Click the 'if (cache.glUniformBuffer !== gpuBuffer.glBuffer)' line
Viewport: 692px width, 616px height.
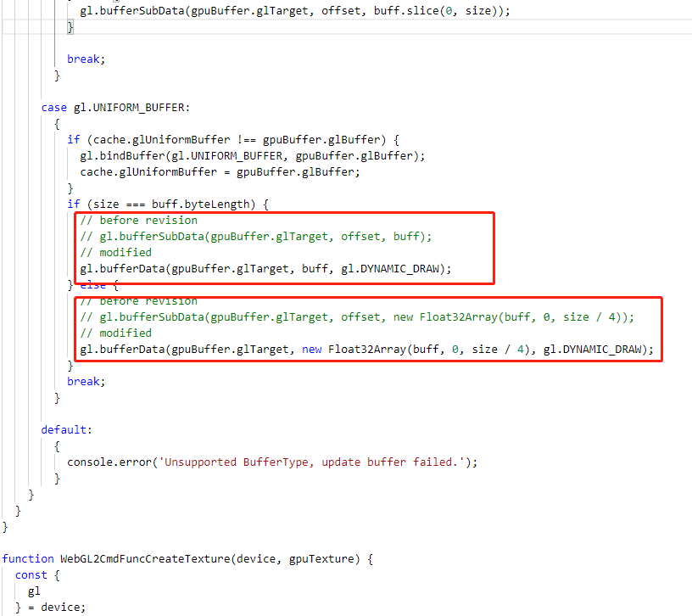pyautogui.click(x=233, y=139)
